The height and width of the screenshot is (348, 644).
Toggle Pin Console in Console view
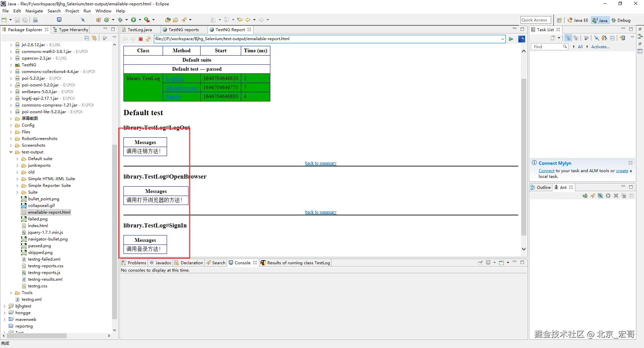[480, 263]
